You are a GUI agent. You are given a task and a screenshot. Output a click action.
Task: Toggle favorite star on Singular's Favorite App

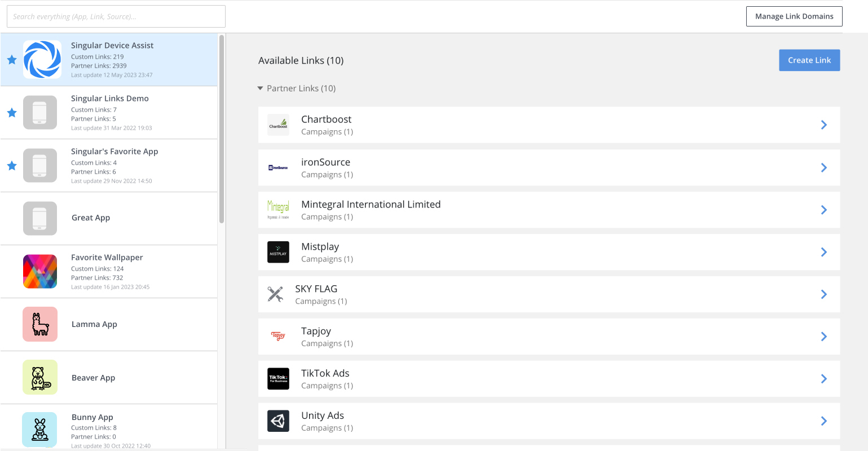12,166
